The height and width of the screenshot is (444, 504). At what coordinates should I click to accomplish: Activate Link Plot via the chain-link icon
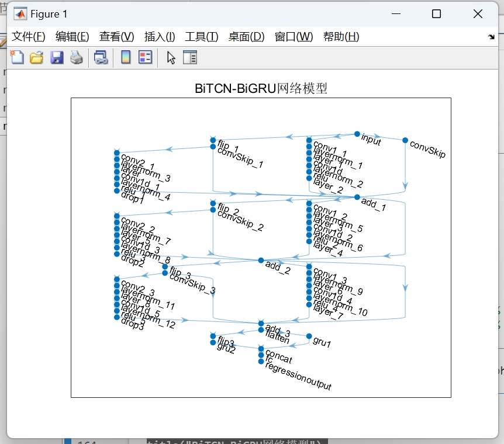pos(101,57)
